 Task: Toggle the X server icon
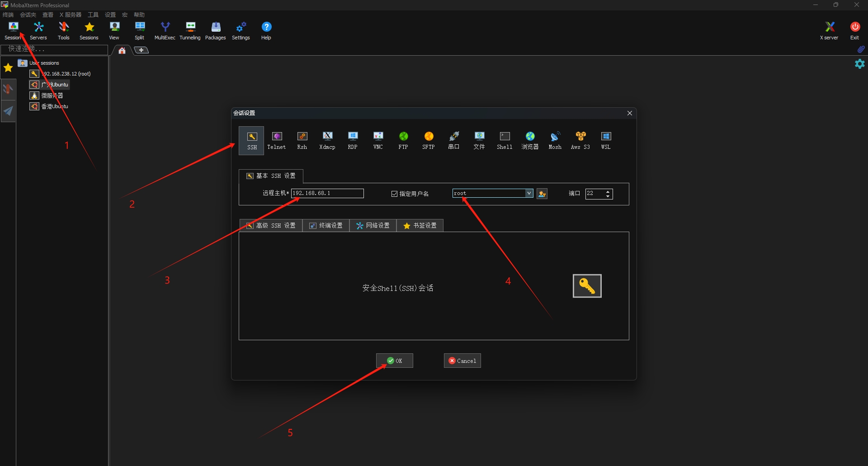pyautogui.click(x=829, y=31)
